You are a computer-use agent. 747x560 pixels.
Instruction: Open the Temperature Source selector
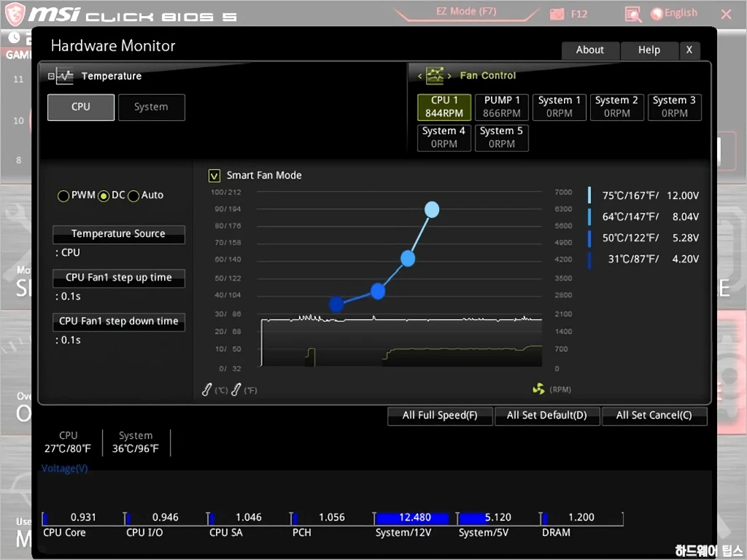coord(119,234)
